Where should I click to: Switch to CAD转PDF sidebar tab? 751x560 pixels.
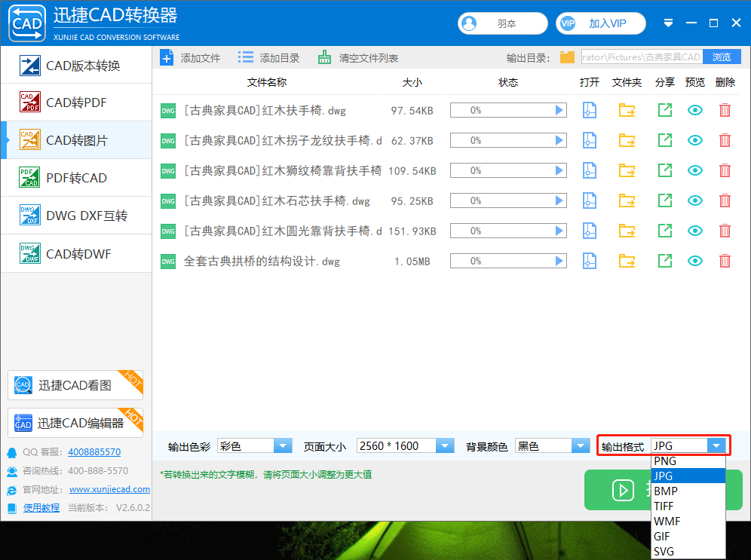click(77, 102)
